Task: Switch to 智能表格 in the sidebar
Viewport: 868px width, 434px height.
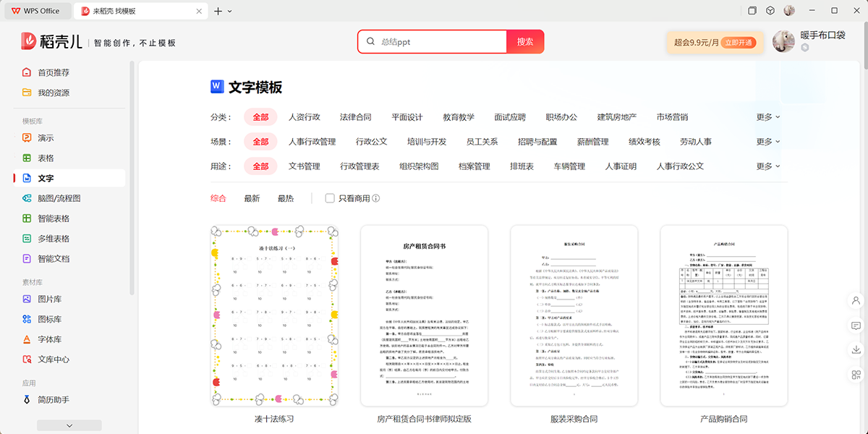Action: pos(48,218)
